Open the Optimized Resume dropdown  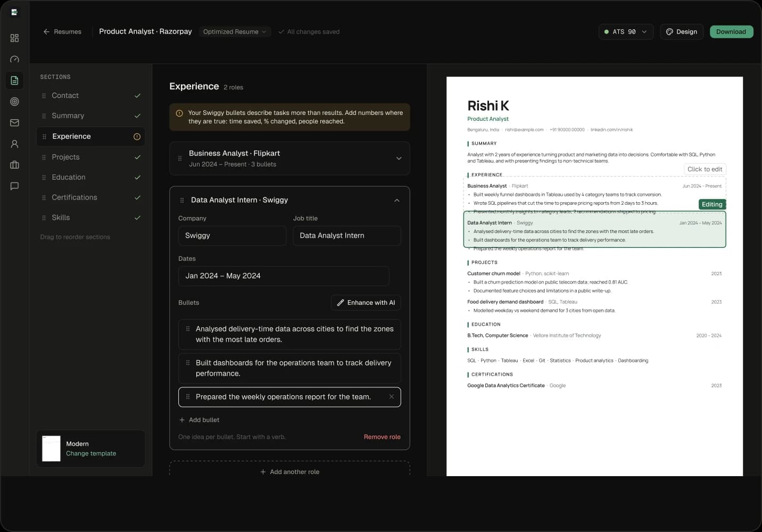pos(235,32)
